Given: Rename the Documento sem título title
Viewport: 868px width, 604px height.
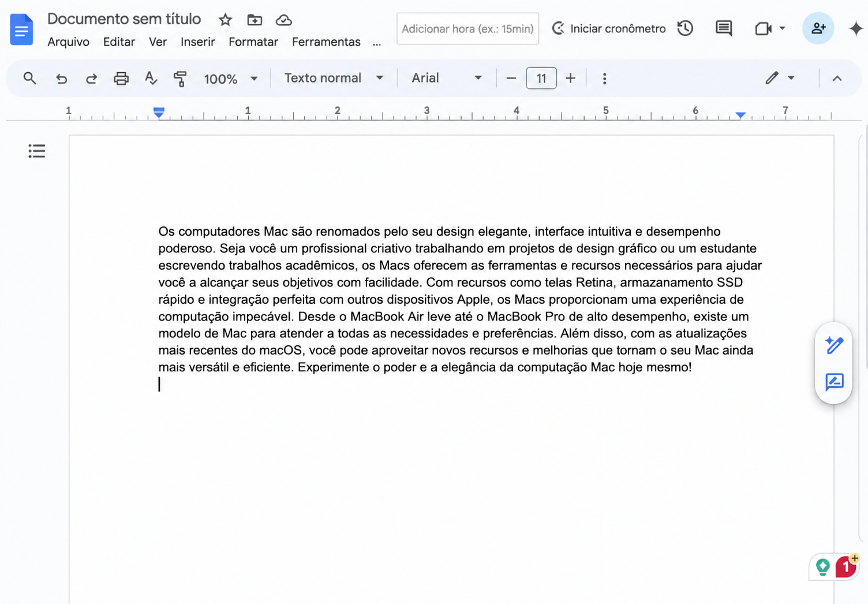Looking at the screenshot, I should pos(124,19).
